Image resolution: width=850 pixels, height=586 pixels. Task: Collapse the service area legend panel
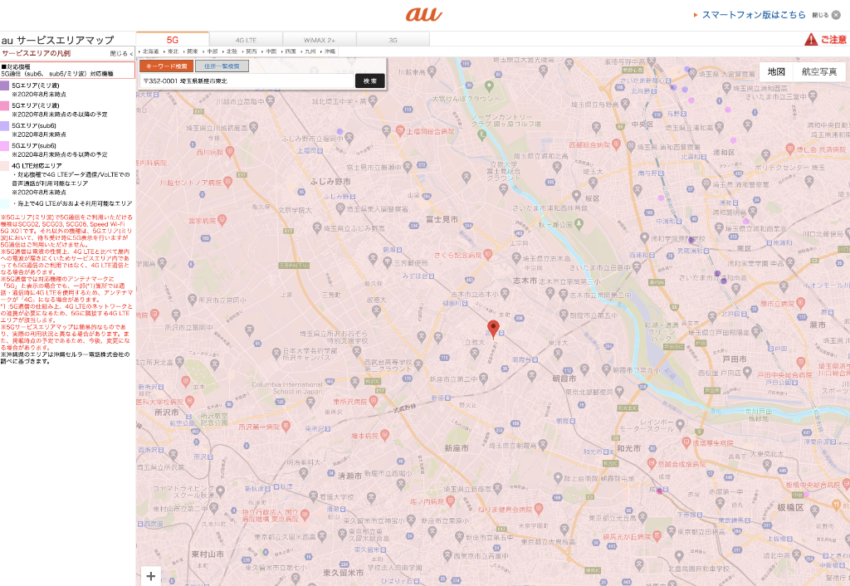pyautogui.click(x=120, y=53)
